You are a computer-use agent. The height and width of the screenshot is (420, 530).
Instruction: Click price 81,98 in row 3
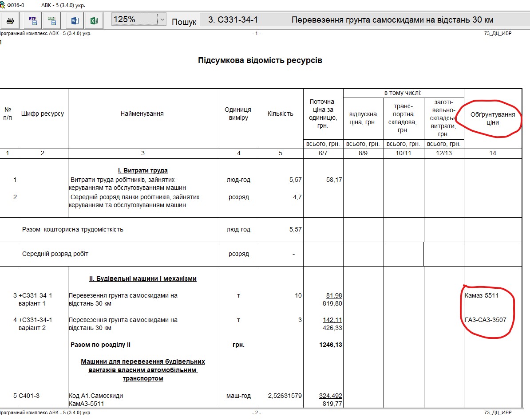(x=334, y=296)
